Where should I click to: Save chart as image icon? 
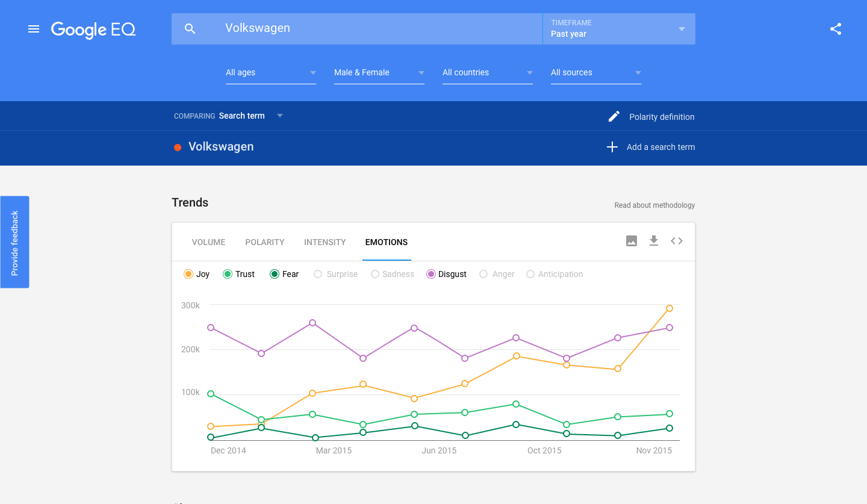631,241
